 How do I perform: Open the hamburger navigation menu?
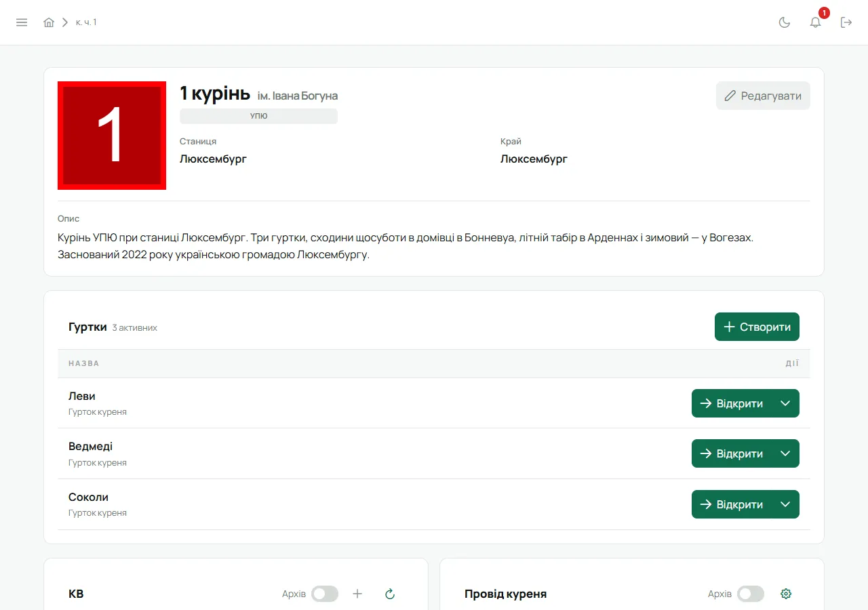coord(22,22)
